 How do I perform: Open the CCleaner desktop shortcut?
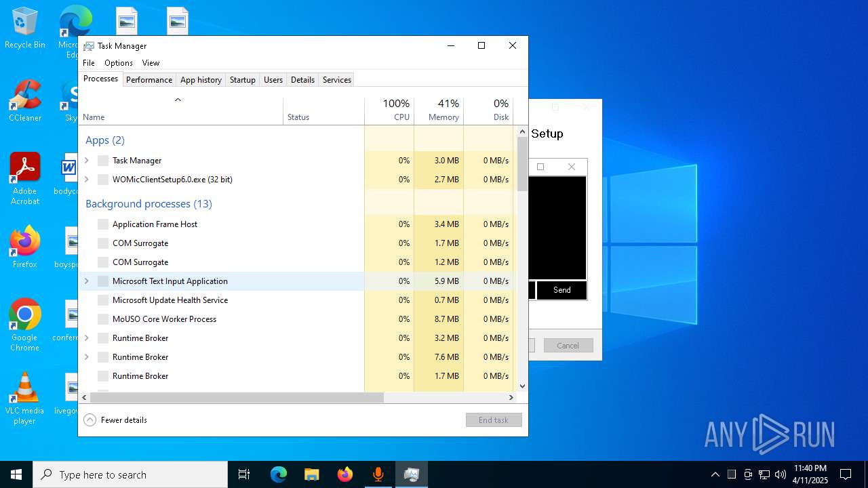(25, 101)
